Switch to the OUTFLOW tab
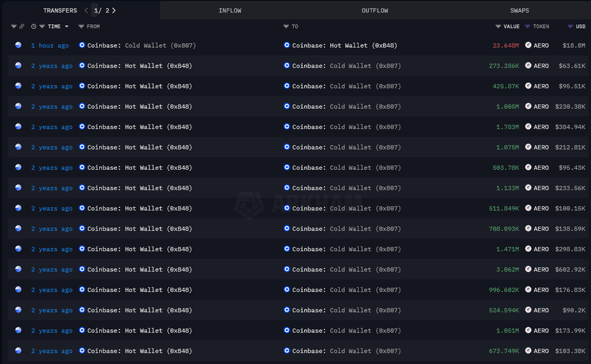Viewport: 591px width, 364px height. click(x=374, y=10)
